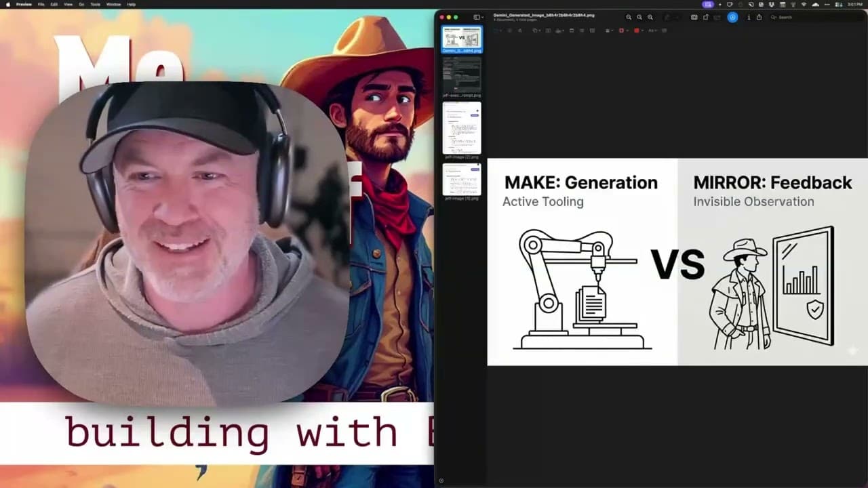Click the zoom in magnifier in Preview toolbar

(639, 17)
